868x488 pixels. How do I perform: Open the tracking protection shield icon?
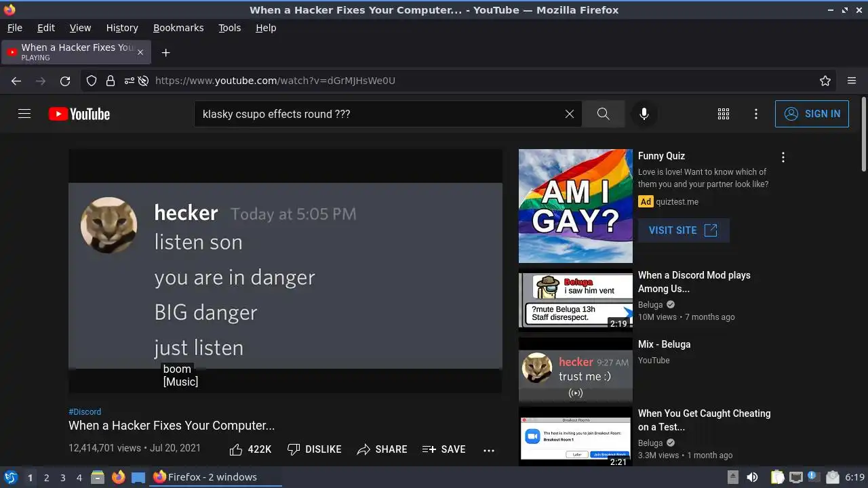pyautogui.click(x=92, y=81)
